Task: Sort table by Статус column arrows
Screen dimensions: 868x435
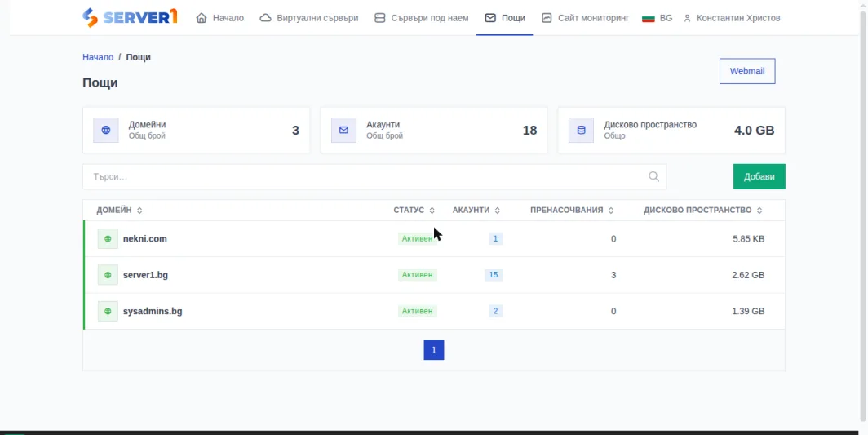Action: point(432,211)
